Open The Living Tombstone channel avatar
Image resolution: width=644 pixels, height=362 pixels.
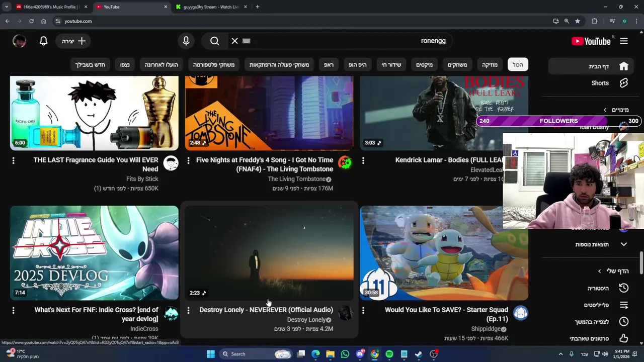345,162
